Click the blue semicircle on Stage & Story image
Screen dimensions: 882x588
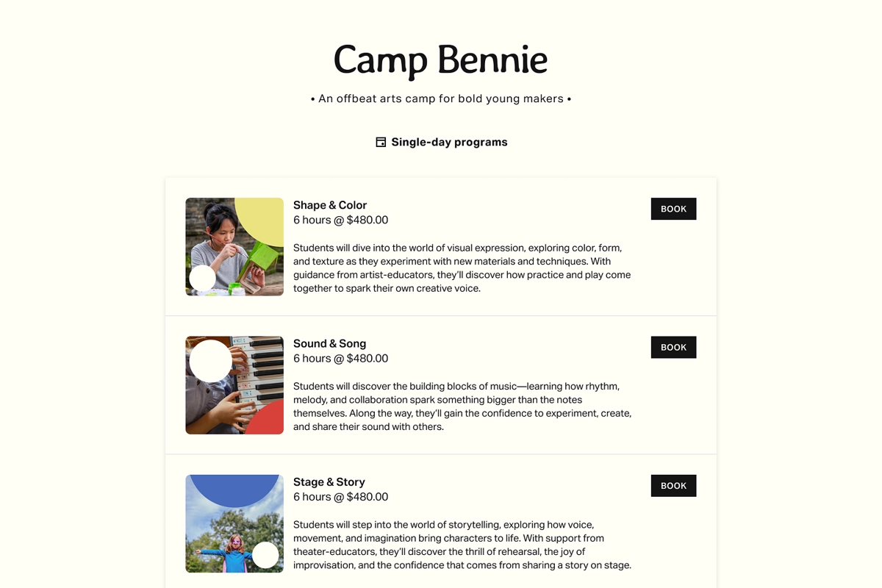point(234,488)
